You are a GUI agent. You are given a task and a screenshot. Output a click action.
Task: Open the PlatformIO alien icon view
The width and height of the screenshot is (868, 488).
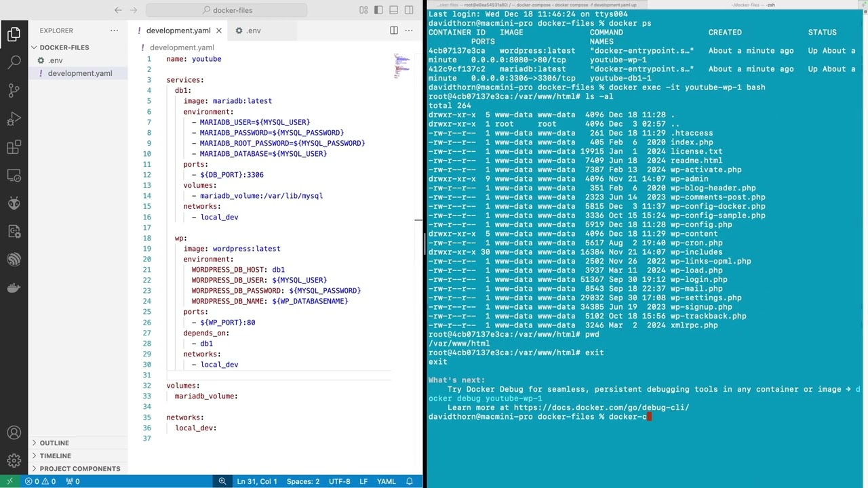pos(14,203)
